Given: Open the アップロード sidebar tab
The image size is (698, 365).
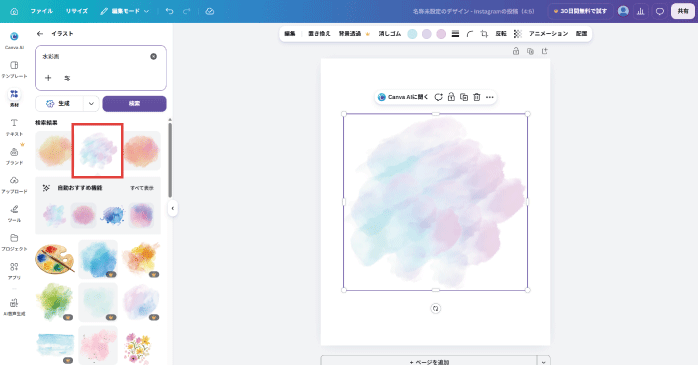Looking at the screenshot, I should click(x=14, y=185).
